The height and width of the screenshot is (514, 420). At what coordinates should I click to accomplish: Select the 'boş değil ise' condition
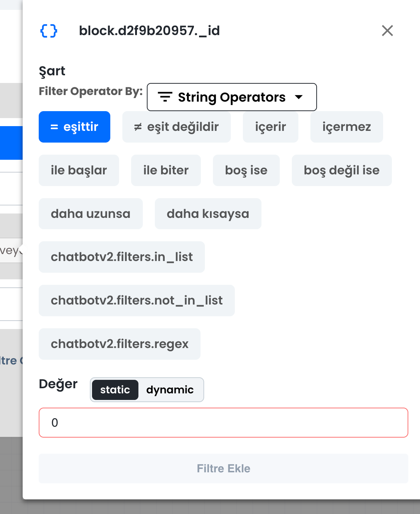(341, 170)
